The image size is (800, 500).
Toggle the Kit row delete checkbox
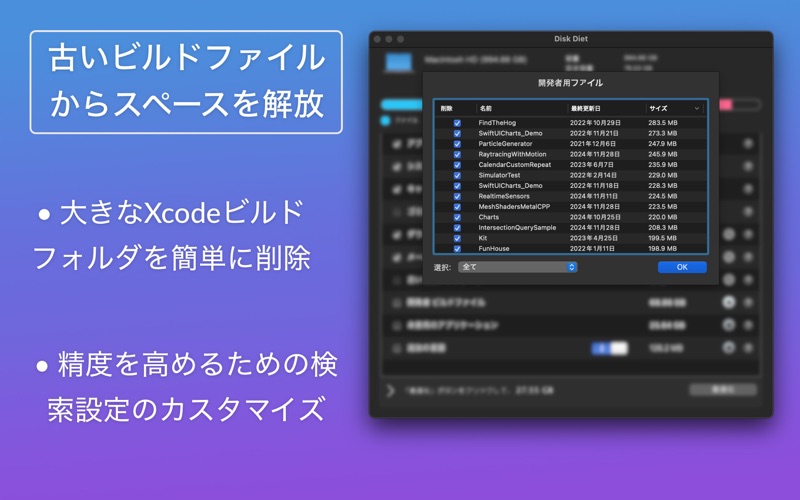pos(457,238)
